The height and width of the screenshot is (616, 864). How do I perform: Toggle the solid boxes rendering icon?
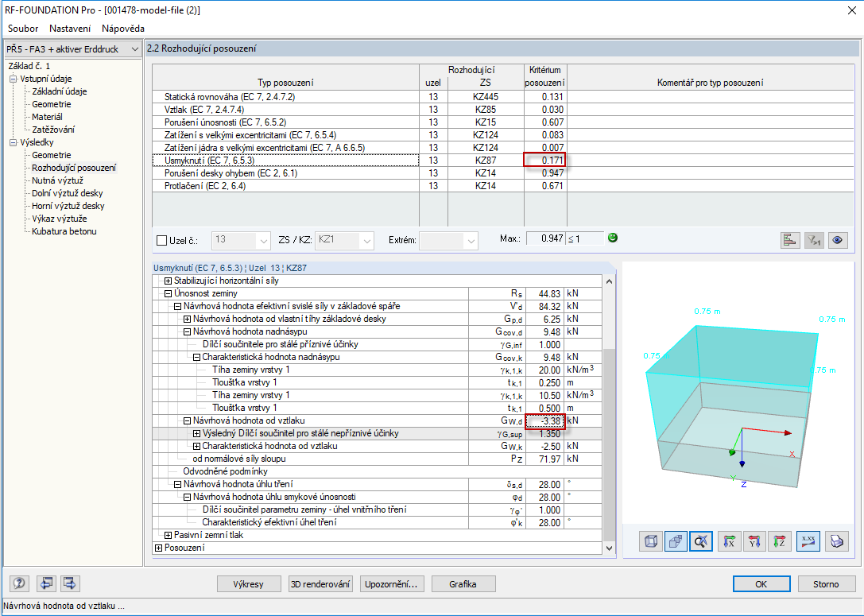(676, 541)
